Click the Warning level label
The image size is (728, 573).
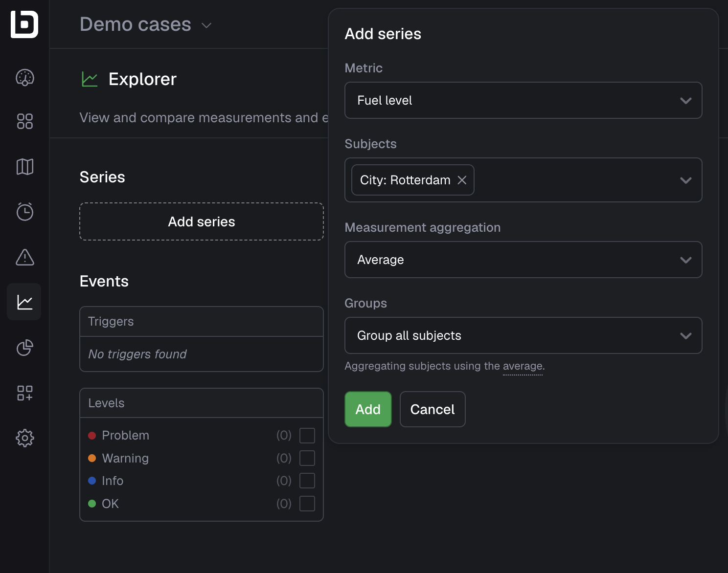click(125, 458)
